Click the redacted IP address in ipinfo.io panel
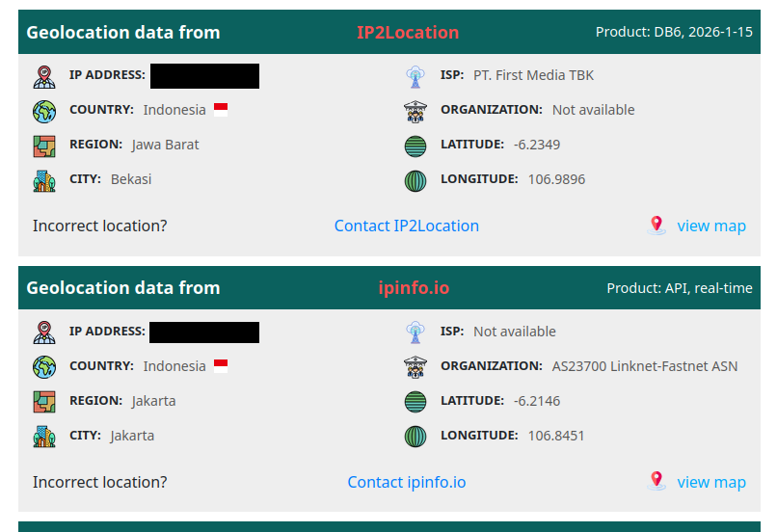777x532 pixels. [x=204, y=332]
